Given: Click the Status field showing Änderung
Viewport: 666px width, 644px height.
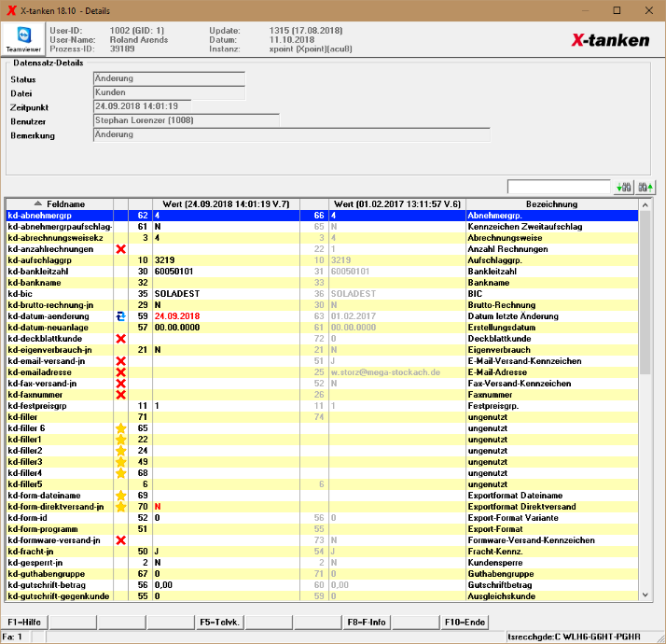Looking at the screenshot, I should pos(169,78).
